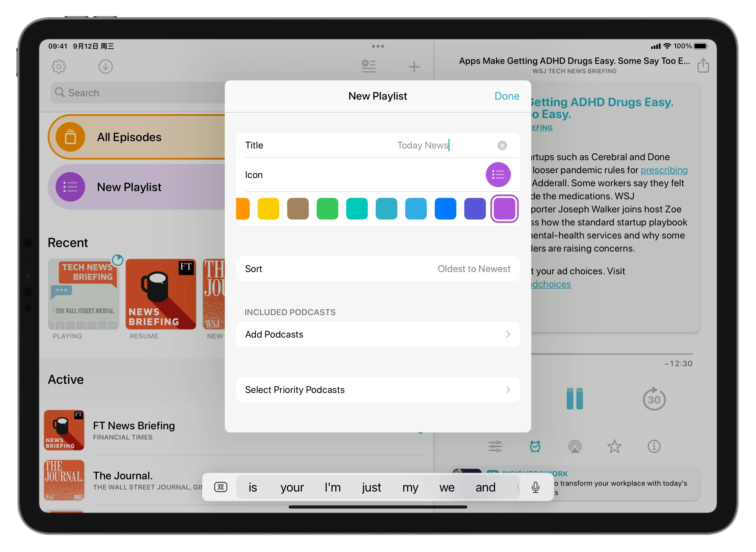Select the teal color swatch

point(386,209)
